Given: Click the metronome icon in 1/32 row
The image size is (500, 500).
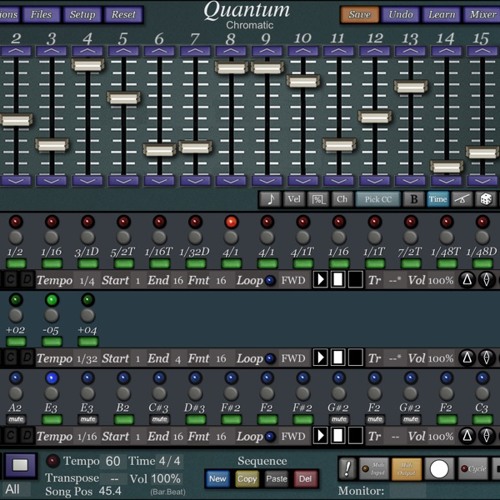Looking at the screenshot, I should 467,358.
